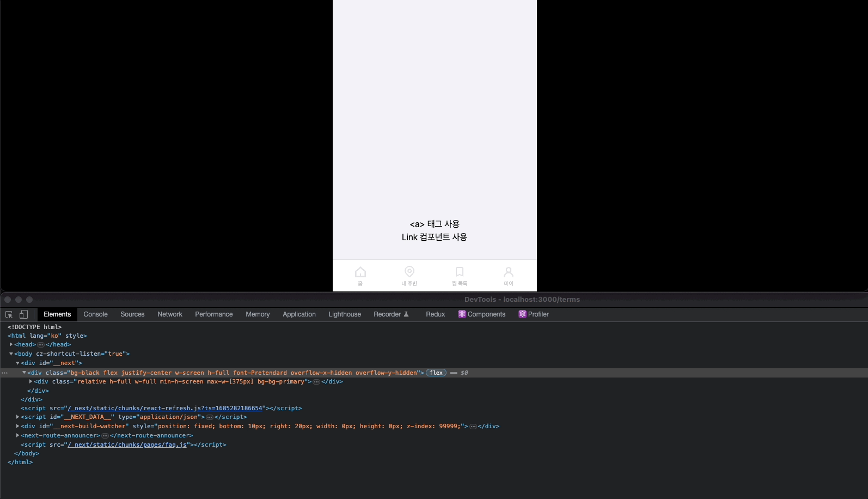The image size is (868, 499).
Task: Switch to the Application tab
Action: click(x=299, y=314)
